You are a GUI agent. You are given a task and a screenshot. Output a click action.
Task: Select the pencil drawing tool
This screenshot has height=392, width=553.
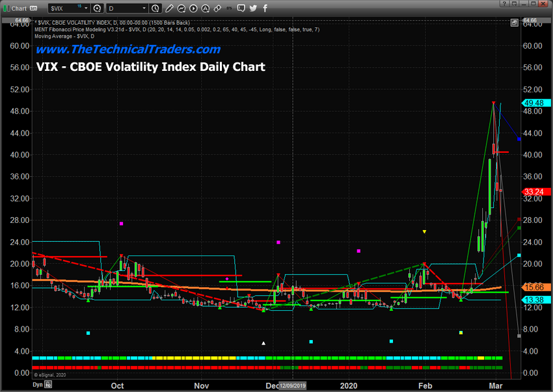pos(170,8)
